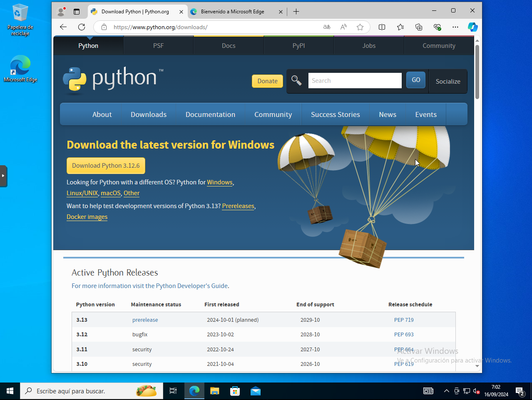Click the muted volume tray icon
This screenshot has height=400, width=532.
coord(477,391)
